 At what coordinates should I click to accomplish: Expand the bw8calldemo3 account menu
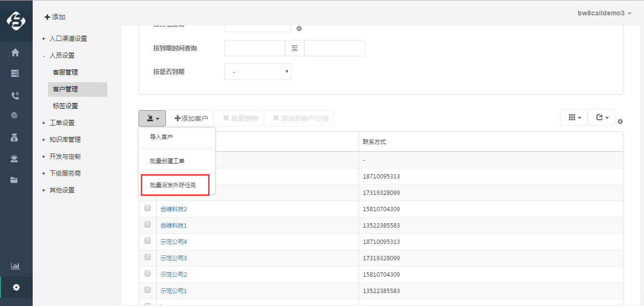604,13
